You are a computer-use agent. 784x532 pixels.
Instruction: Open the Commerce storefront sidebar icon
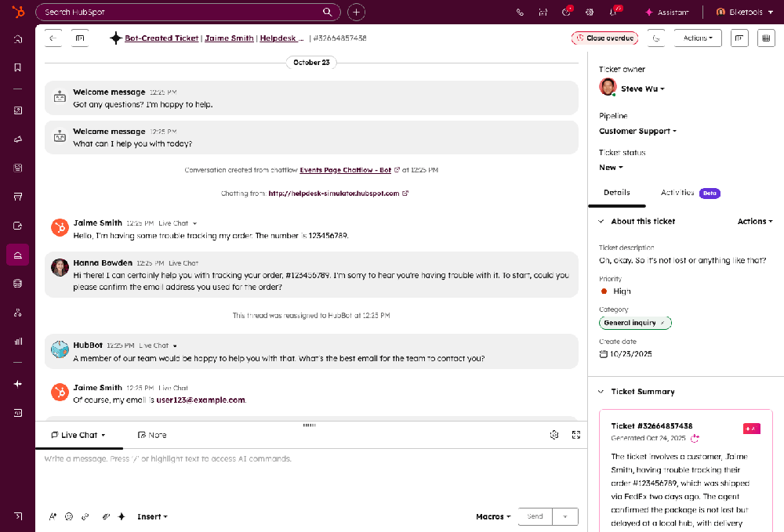pos(17,197)
